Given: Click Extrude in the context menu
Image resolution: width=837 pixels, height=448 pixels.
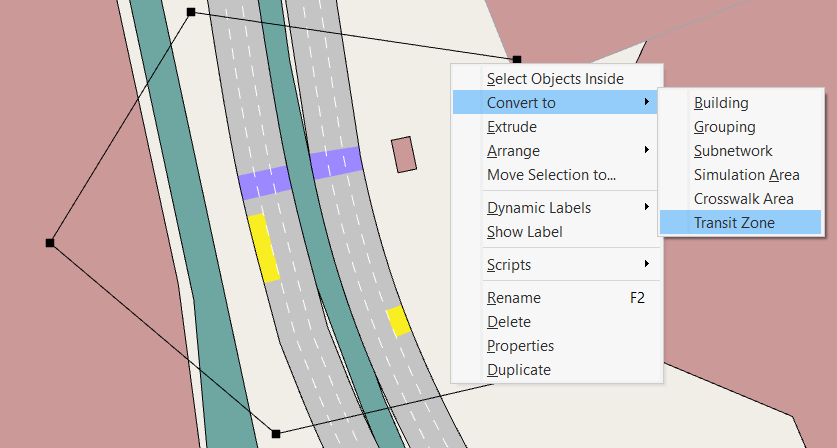Looking at the screenshot, I should click(x=512, y=127).
